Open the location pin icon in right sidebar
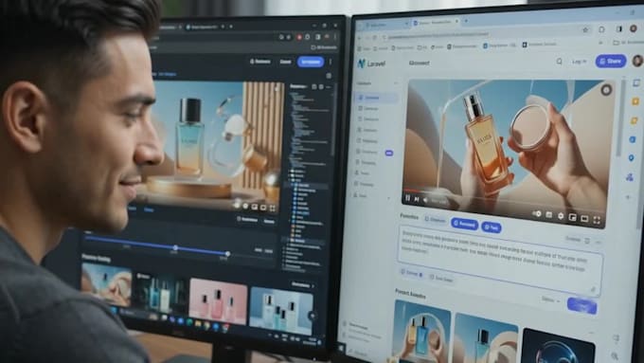Image resolution: width=644 pixels, height=363 pixels. click(631, 158)
